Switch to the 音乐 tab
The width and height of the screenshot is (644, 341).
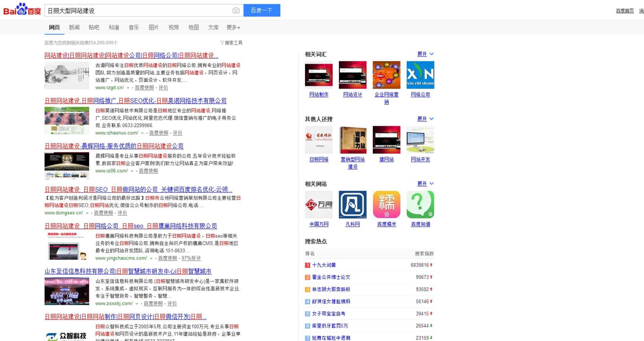tap(134, 27)
